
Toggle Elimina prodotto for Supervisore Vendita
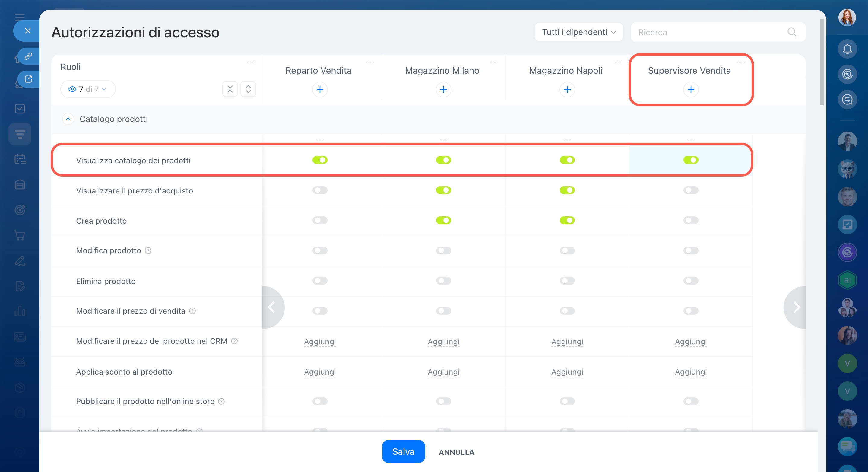click(690, 281)
